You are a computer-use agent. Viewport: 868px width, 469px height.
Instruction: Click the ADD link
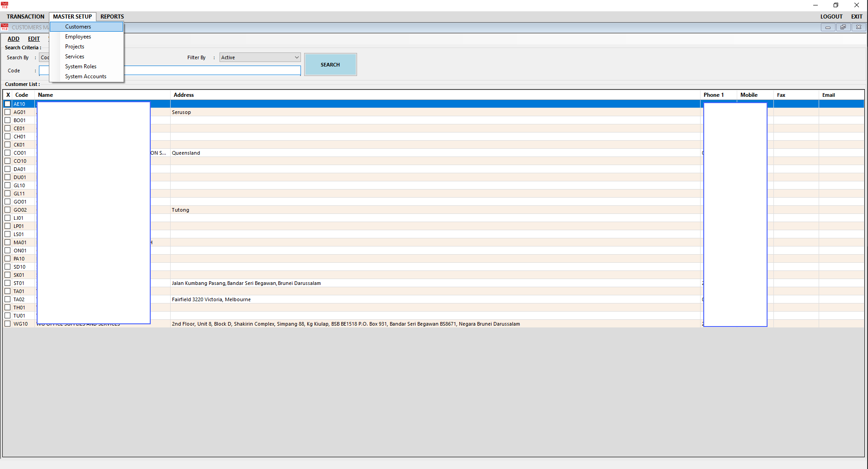coord(14,39)
